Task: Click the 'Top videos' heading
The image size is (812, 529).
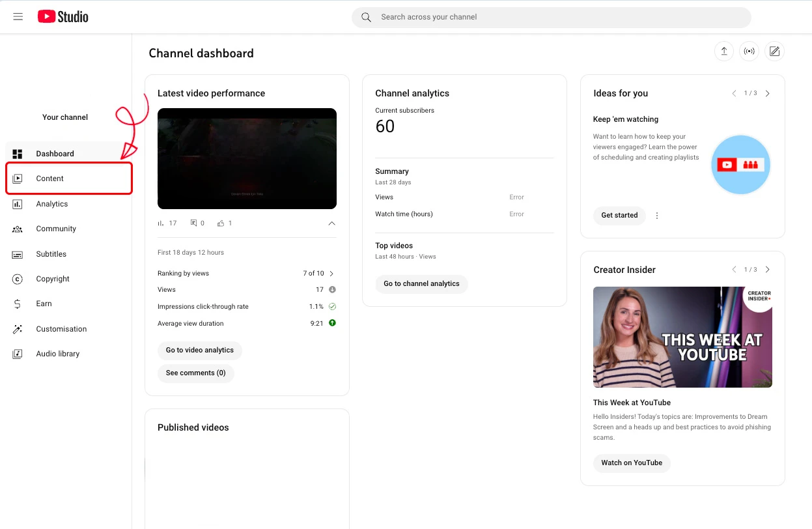Action: click(394, 246)
